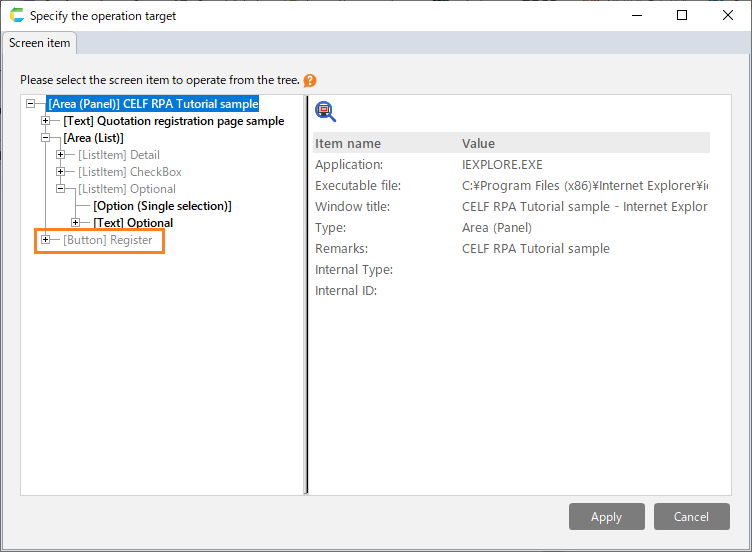Collapse the Area (List) node
Viewport: 752px width, 552px height.
[46, 138]
